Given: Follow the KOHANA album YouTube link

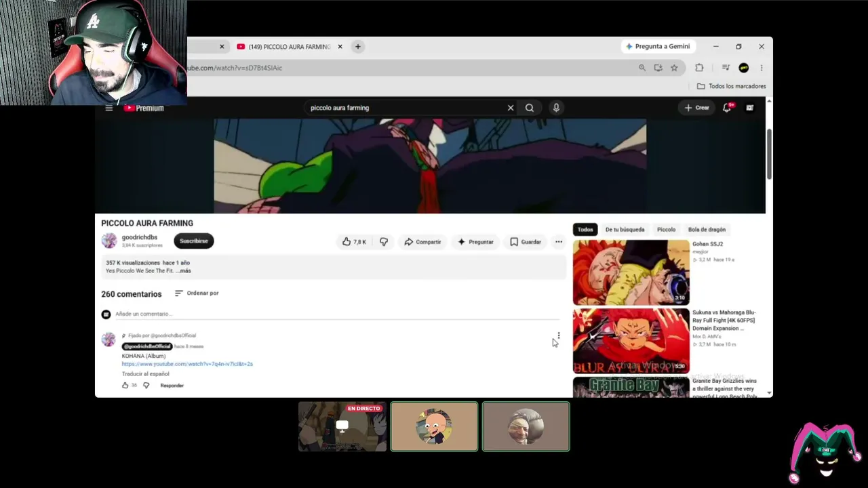Looking at the screenshot, I should 187,364.
